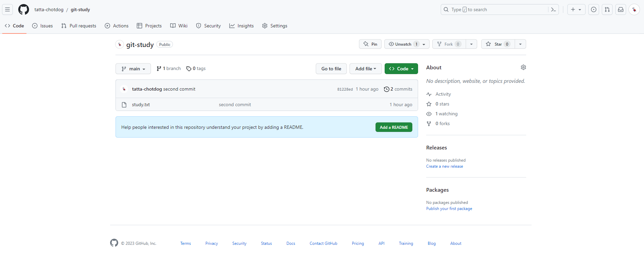Open the study.txt file
This screenshot has height=259, width=644.
[x=141, y=105]
